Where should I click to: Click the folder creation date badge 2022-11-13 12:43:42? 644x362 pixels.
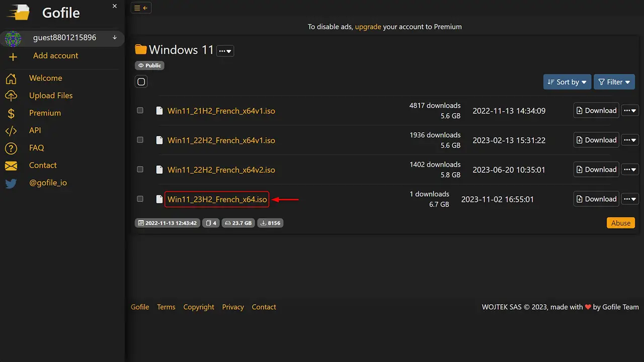tap(168, 223)
